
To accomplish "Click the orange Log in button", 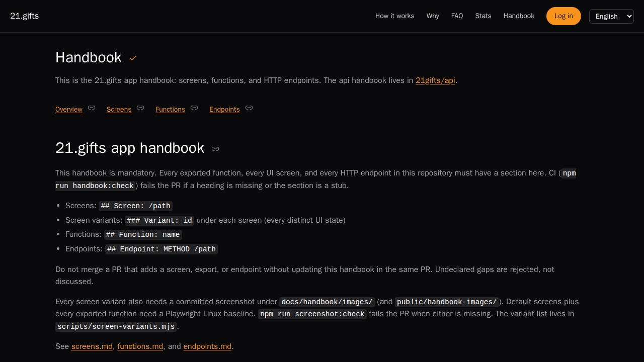I will pyautogui.click(x=563, y=16).
